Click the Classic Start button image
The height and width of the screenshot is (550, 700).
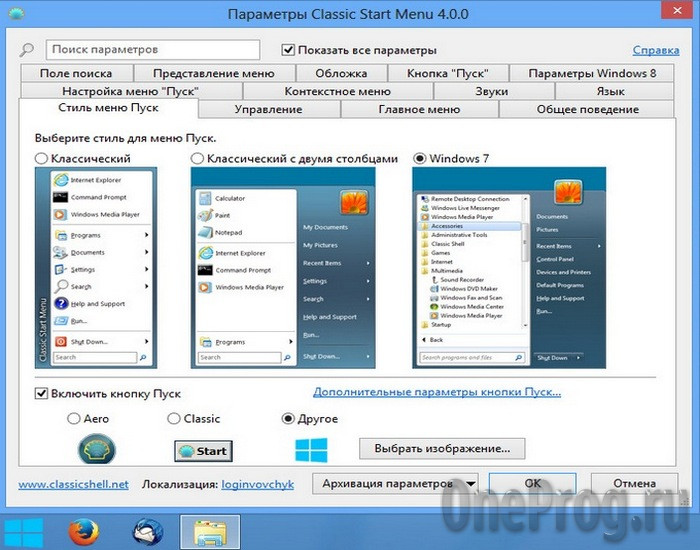203,450
